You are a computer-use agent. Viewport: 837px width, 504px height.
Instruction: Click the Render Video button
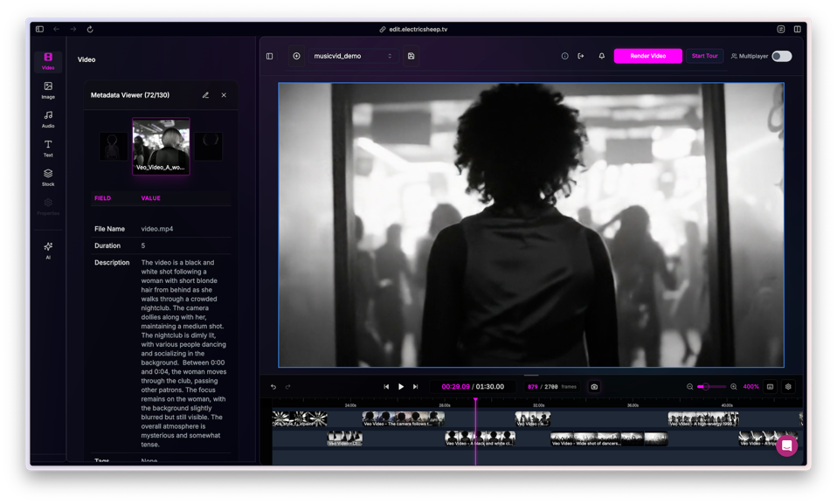click(x=647, y=56)
